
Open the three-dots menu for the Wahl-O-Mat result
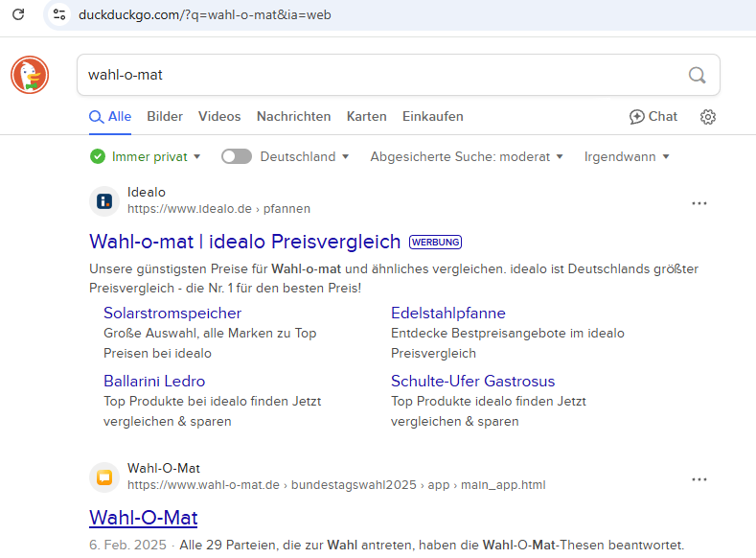[x=699, y=479]
